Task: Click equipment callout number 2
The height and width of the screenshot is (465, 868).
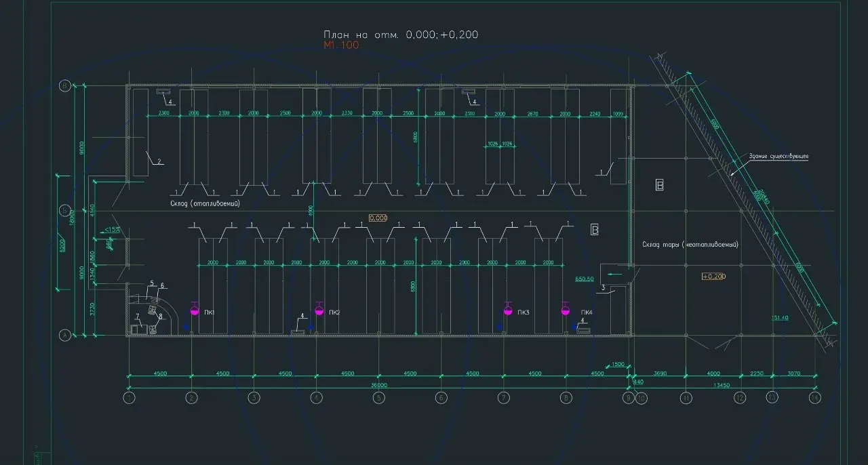Action: [159, 161]
